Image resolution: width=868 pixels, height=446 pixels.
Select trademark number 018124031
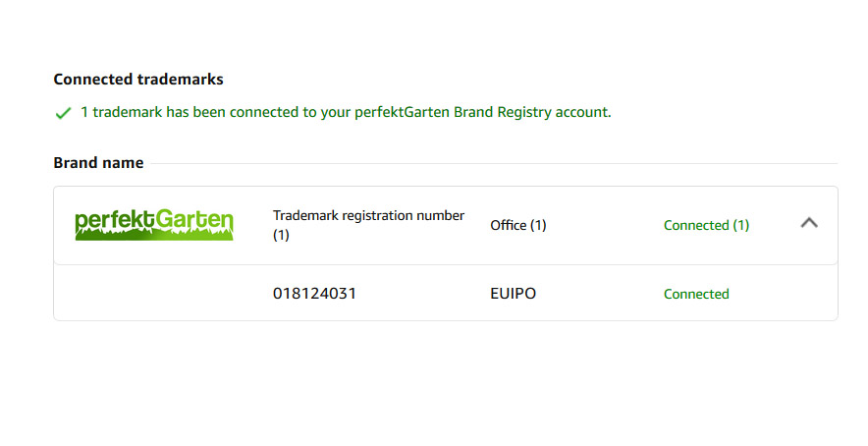pyautogui.click(x=314, y=294)
